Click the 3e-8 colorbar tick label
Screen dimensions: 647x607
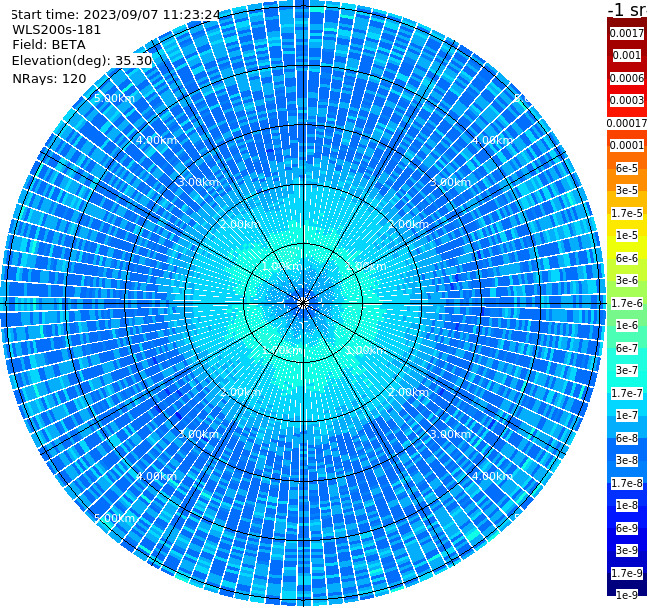627,460
